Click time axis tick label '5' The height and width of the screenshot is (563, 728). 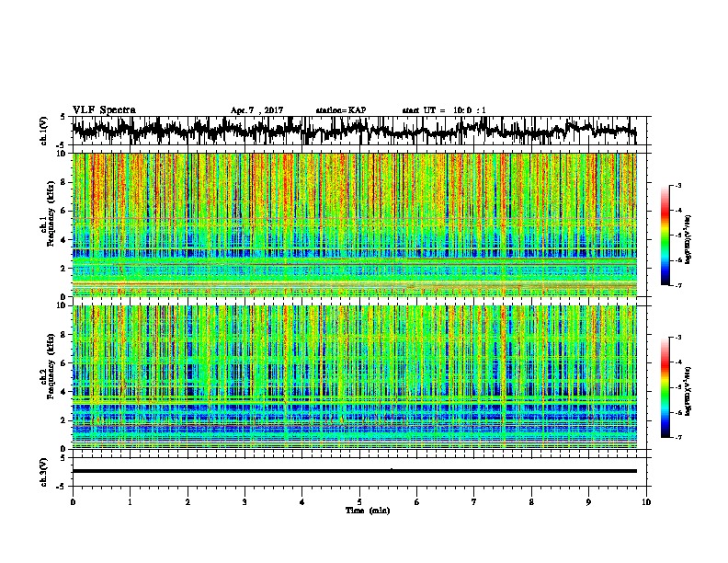click(x=359, y=502)
